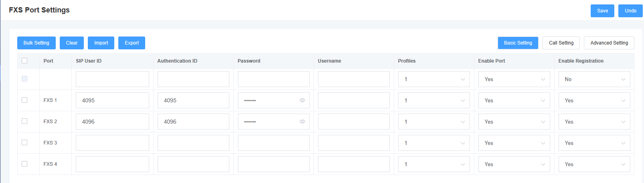Switch to Call Setting tab
Screen dimensions: 644x183
561,43
